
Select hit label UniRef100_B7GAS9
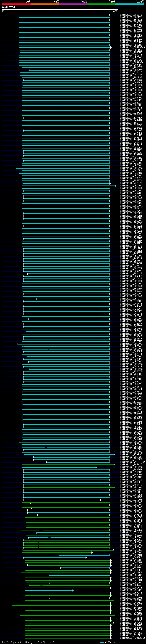(131, 615)
